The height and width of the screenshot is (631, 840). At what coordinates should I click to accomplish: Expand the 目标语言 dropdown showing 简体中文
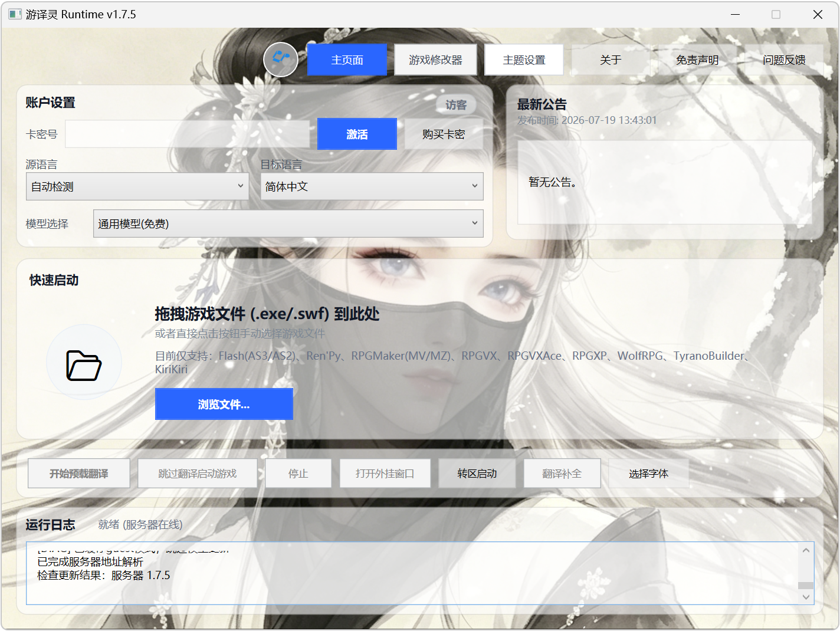372,186
